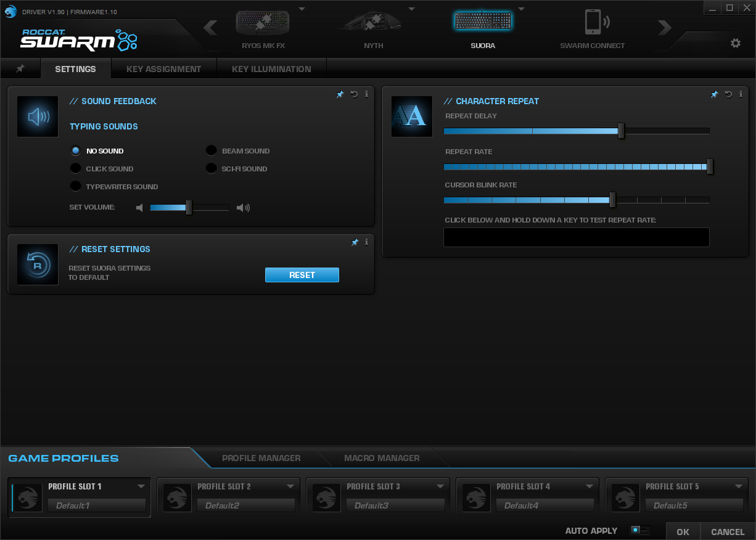Click the Sound Feedback speaker icon
This screenshot has height=540, width=756.
38,117
